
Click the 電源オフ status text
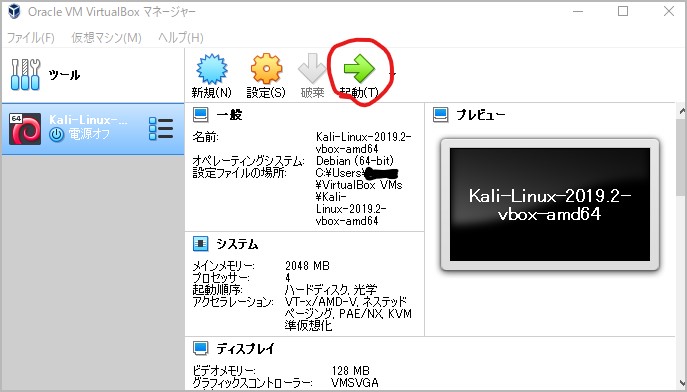coord(89,134)
